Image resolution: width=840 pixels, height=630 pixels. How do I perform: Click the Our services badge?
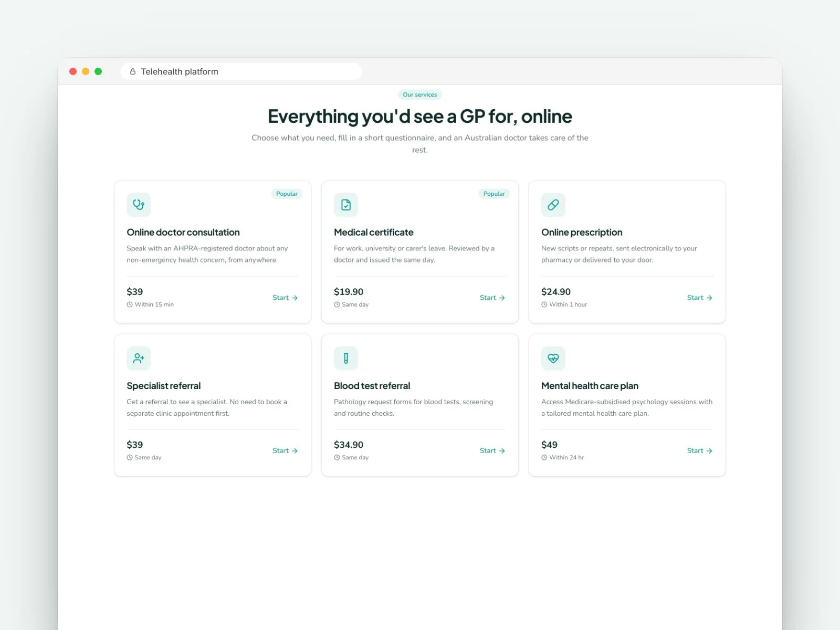coord(420,94)
